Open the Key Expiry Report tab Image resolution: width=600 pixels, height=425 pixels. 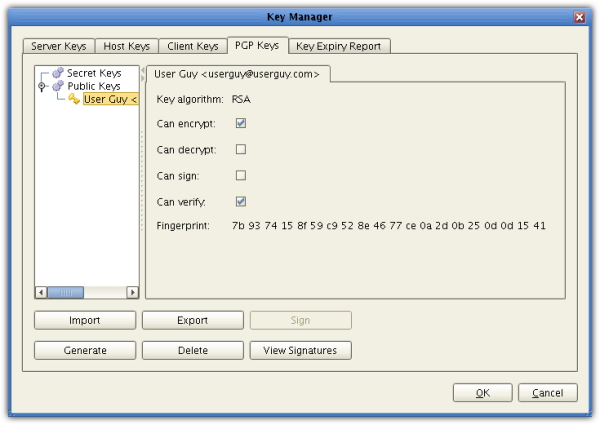click(x=339, y=46)
